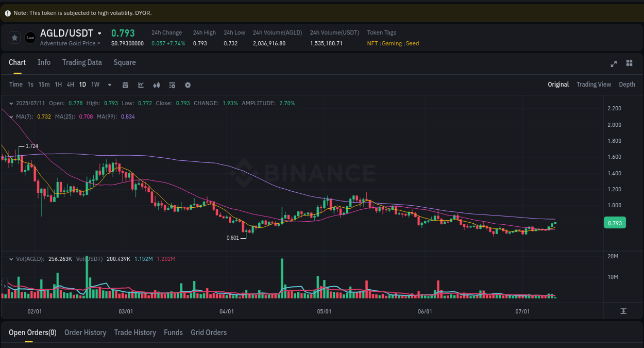This screenshot has width=644, height=348.
Task: Open extra timeframe options arrow
Action: [x=109, y=85]
